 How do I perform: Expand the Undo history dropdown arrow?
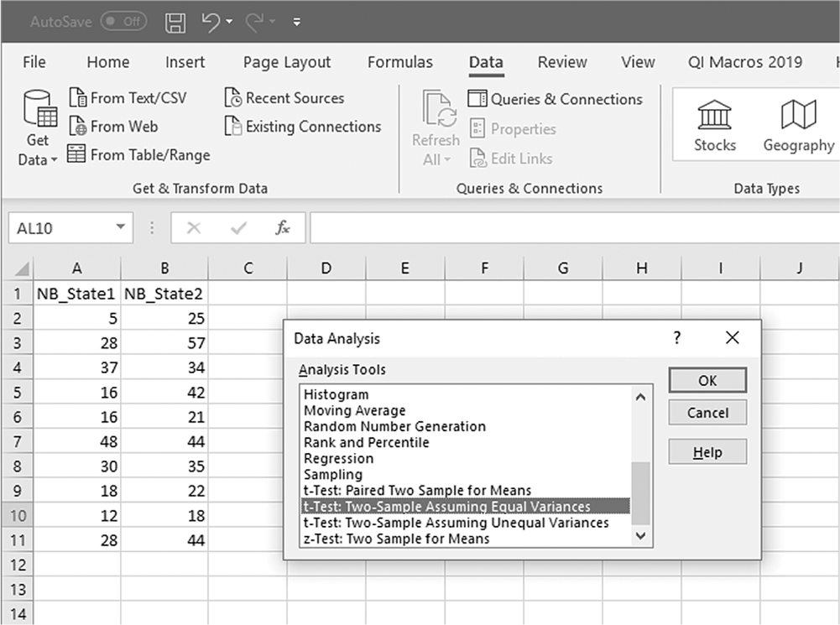point(229,22)
